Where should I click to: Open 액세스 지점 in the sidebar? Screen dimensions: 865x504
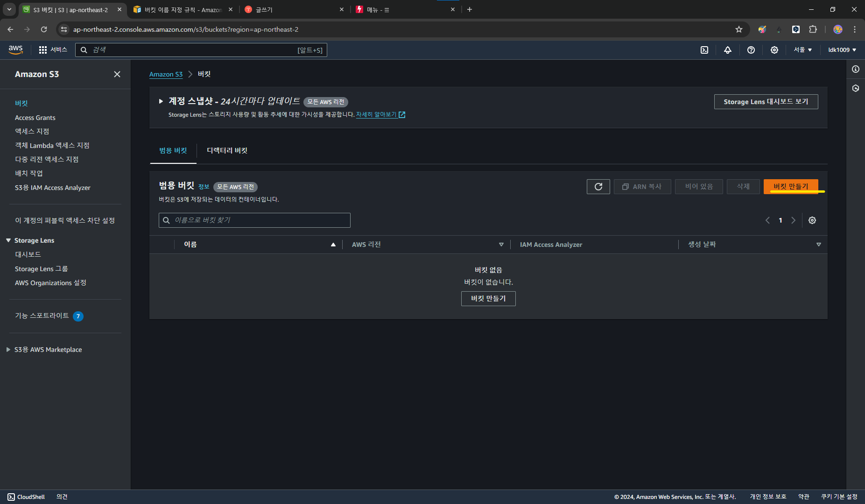[x=32, y=132]
